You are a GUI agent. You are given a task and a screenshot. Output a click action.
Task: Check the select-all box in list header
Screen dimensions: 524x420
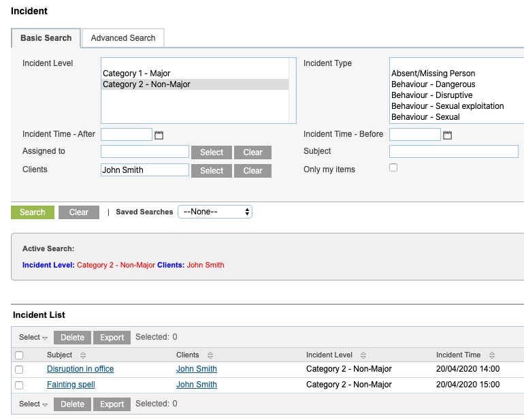[19, 355]
